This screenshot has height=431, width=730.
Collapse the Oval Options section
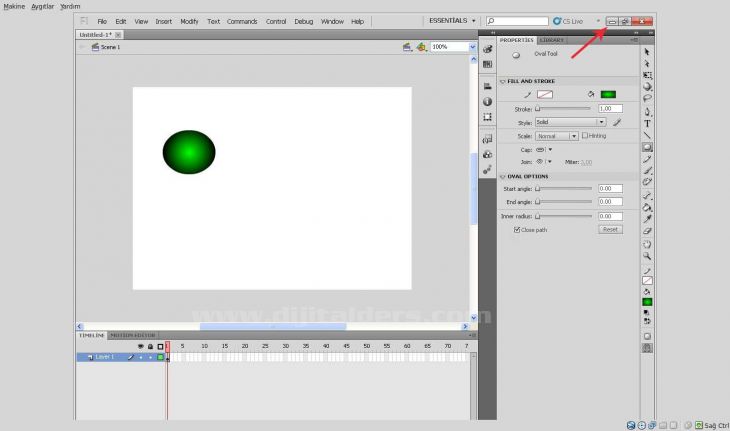click(x=503, y=176)
